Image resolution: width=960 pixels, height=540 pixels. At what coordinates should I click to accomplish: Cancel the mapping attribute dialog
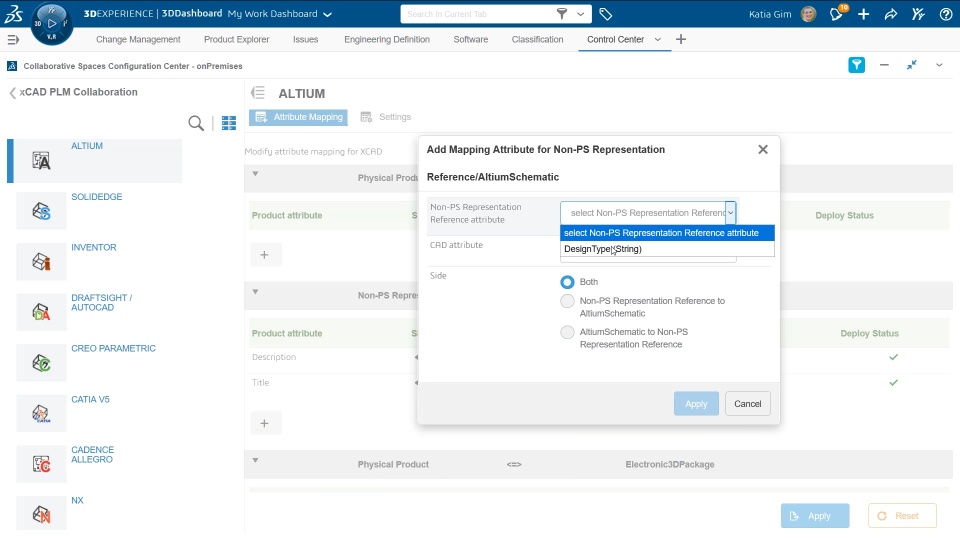[748, 404]
